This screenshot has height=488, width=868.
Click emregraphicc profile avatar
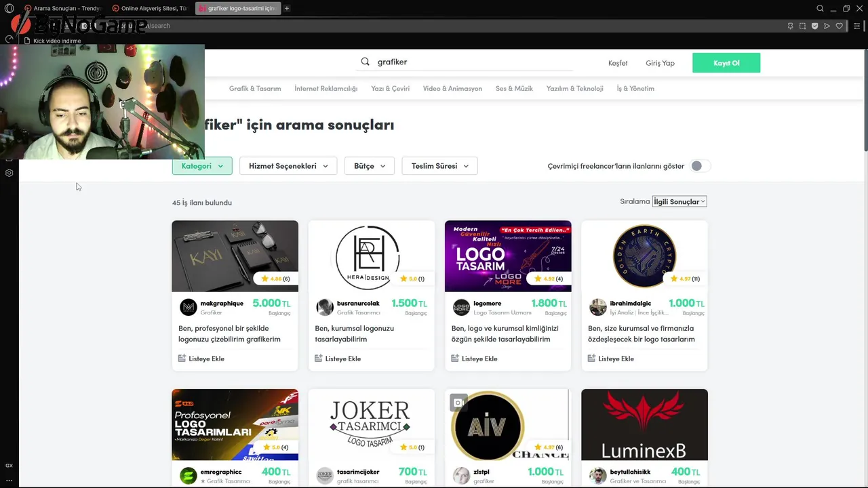click(x=188, y=475)
